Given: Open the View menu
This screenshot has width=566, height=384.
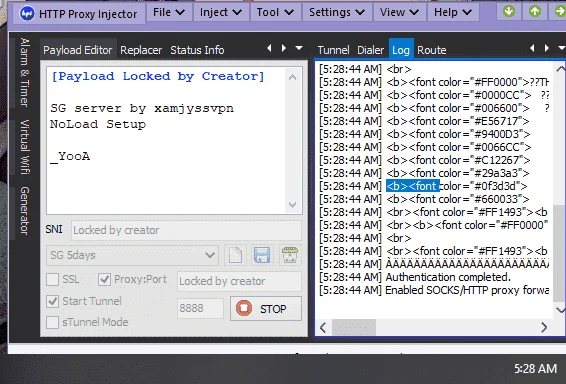Looking at the screenshot, I should coord(399,12).
